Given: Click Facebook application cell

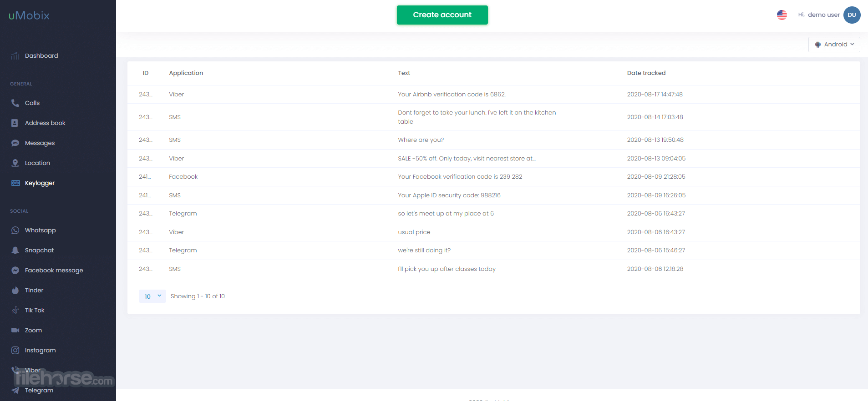Looking at the screenshot, I should click(183, 177).
